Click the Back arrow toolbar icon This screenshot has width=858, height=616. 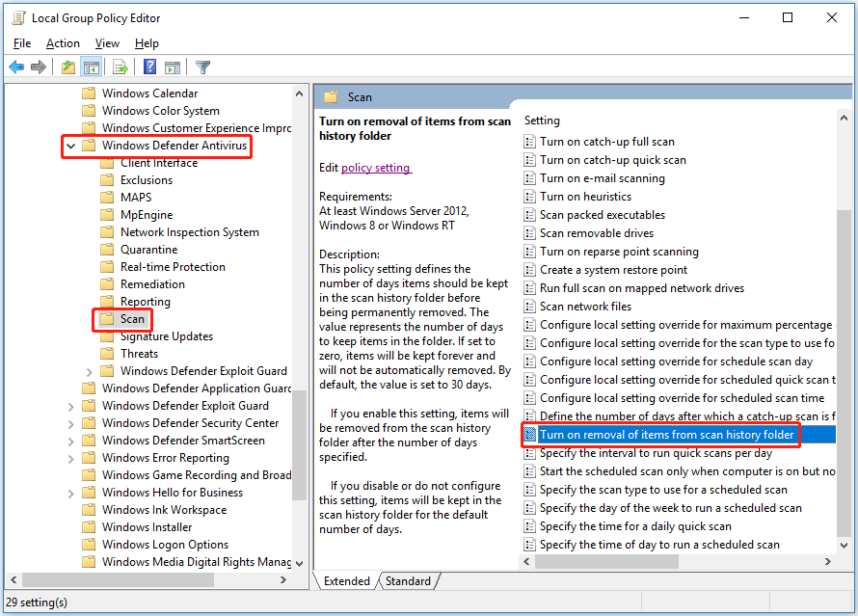16,67
